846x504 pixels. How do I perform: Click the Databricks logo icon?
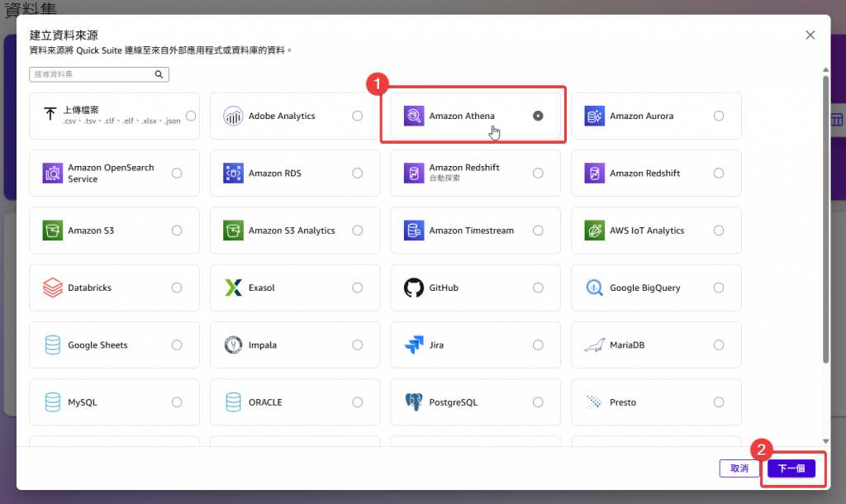point(53,288)
